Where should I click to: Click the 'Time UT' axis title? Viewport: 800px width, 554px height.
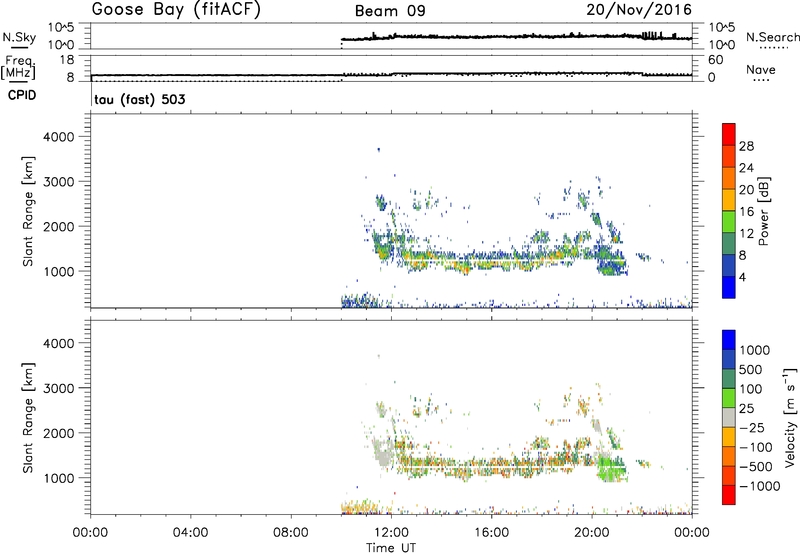coord(391,548)
